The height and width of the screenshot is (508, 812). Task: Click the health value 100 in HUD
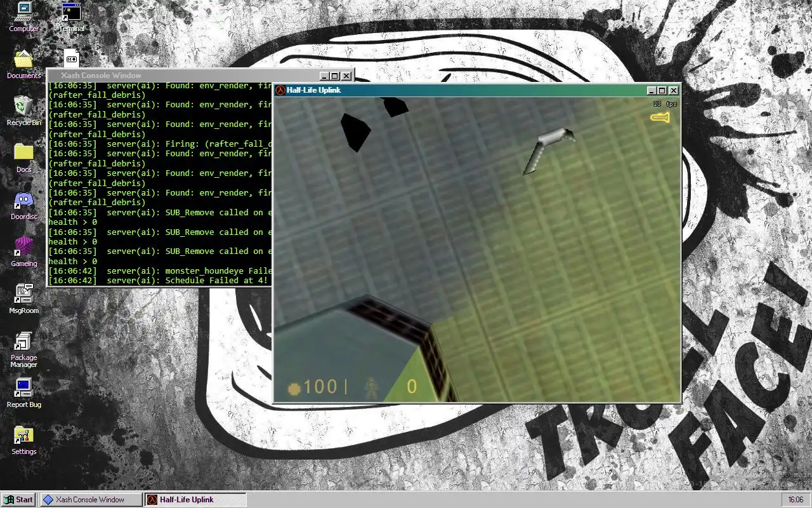click(320, 386)
